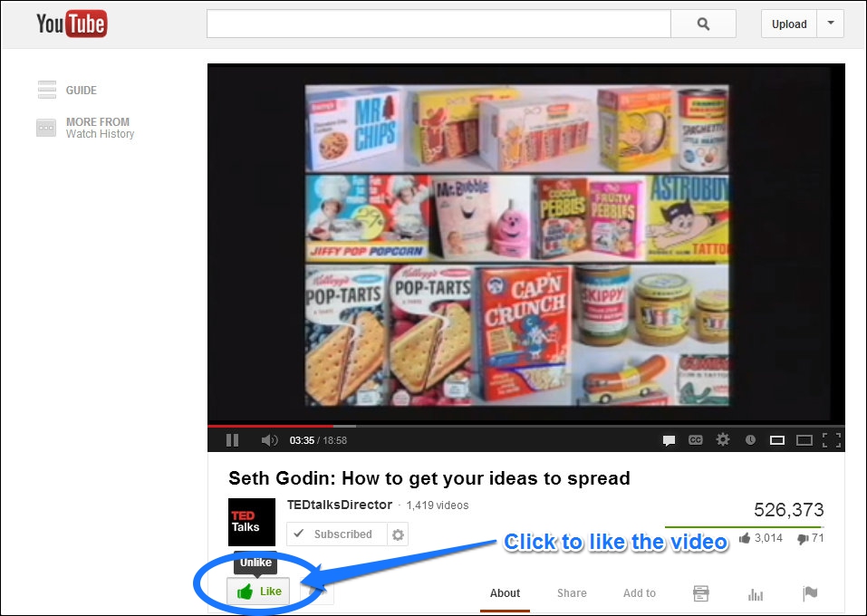Viewport: 867px width, 616px height.
Task: Select the Add to tab
Action: (x=640, y=592)
